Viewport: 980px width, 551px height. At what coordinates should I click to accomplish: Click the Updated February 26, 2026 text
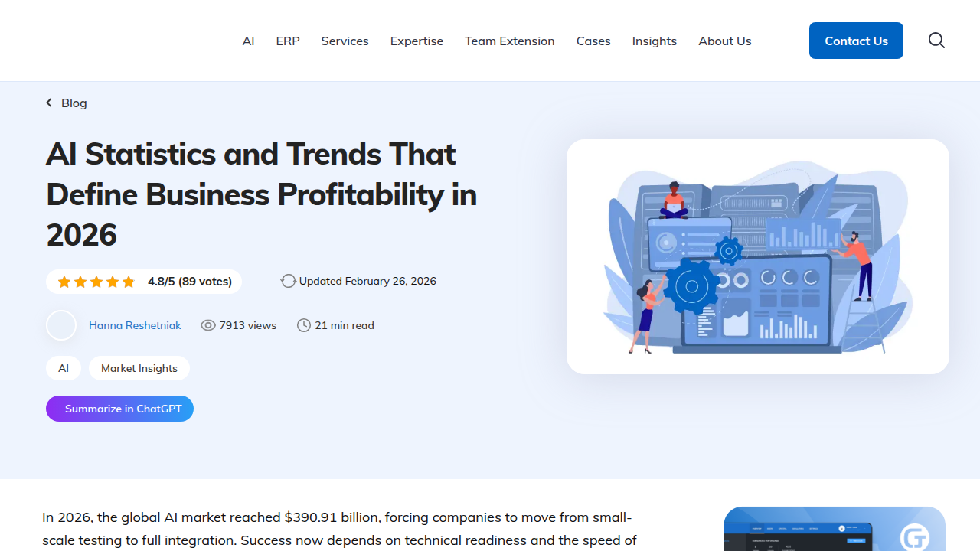[x=367, y=281]
